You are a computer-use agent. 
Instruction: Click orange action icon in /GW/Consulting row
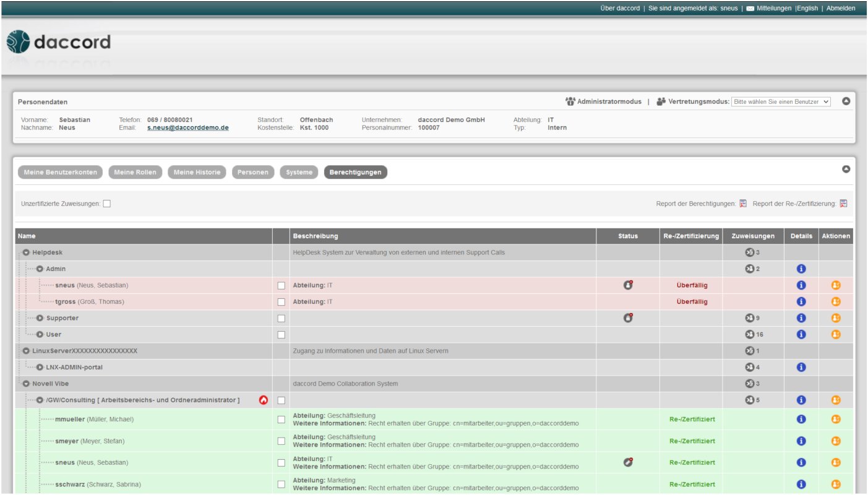(x=836, y=400)
